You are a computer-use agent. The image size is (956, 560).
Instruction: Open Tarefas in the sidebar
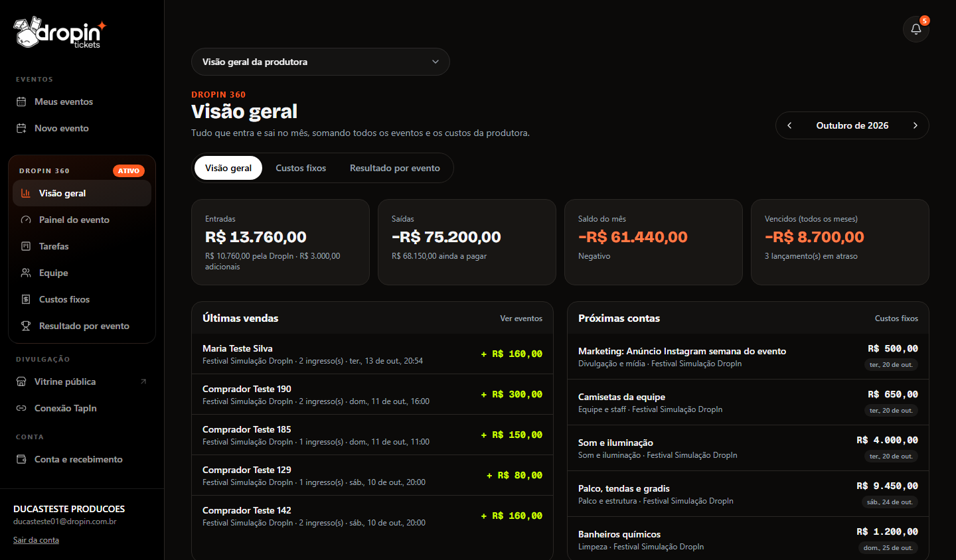pyautogui.click(x=82, y=246)
